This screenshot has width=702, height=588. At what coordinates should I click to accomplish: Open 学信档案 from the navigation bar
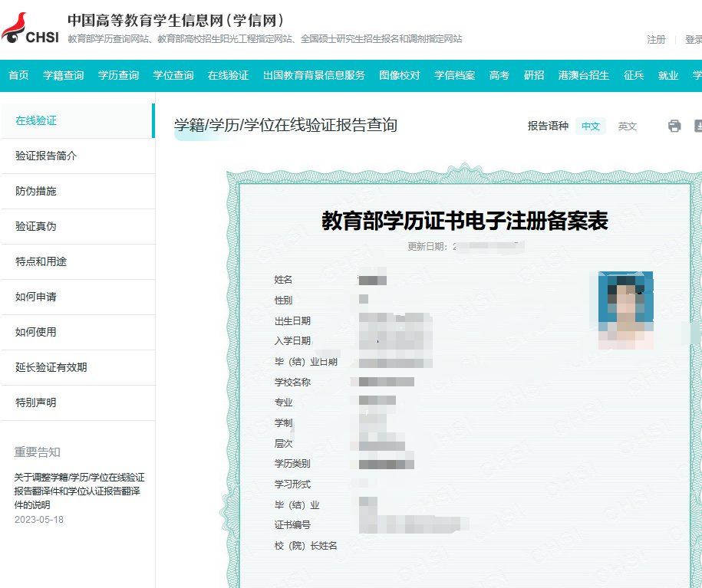click(454, 75)
